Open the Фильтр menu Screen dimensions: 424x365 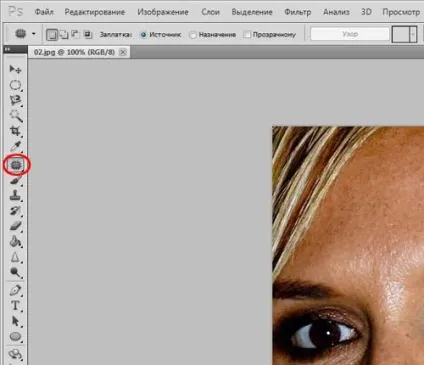298,12
